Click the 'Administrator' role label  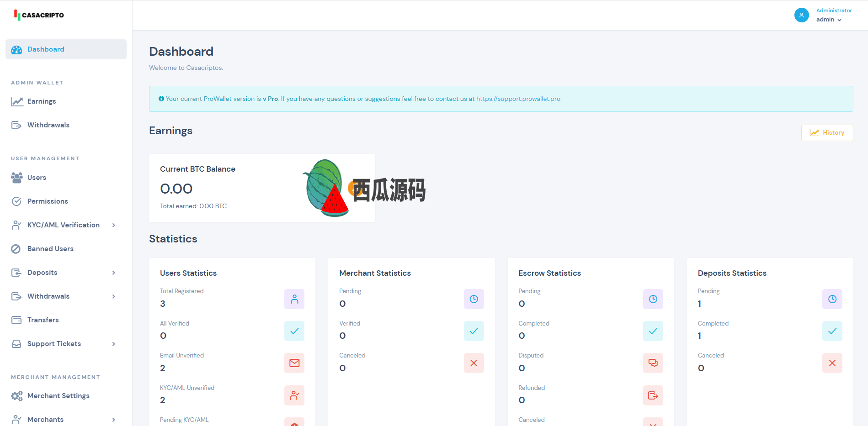[834, 11]
